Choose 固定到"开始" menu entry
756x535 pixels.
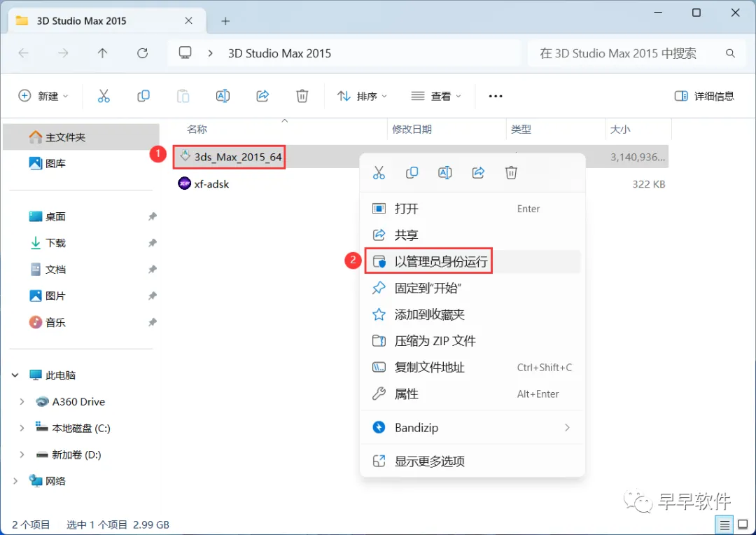tap(472, 288)
